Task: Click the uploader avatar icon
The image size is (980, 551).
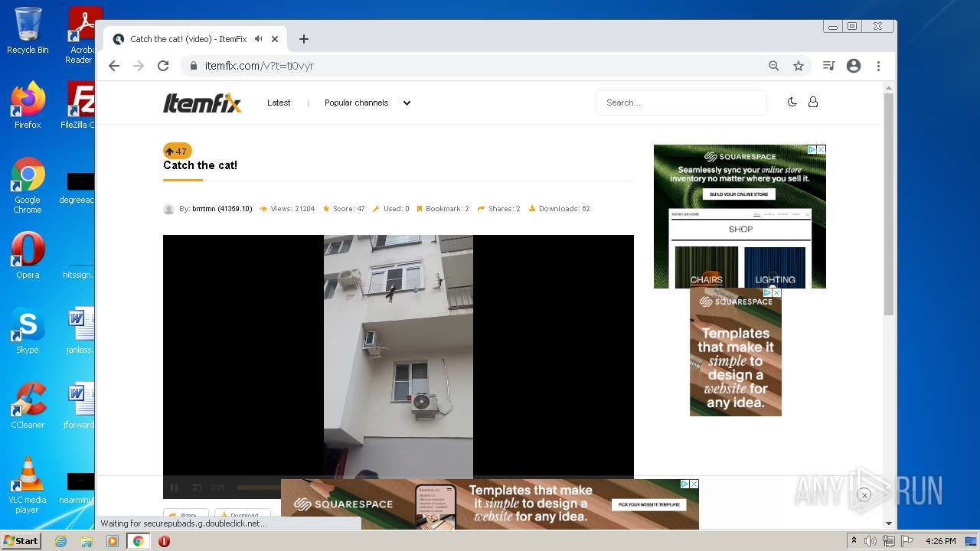Action: (x=169, y=209)
